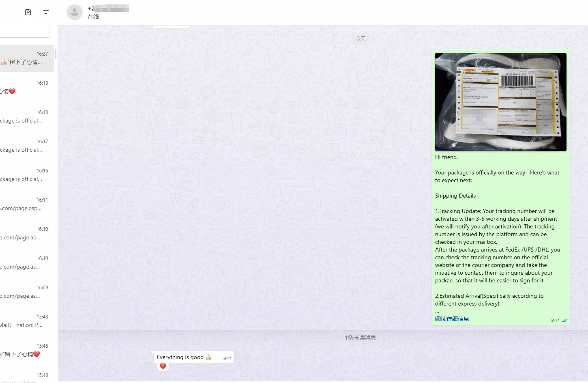Click the "Everything is good" message bubble
This screenshot has width=588, height=383.
coord(184,357)
